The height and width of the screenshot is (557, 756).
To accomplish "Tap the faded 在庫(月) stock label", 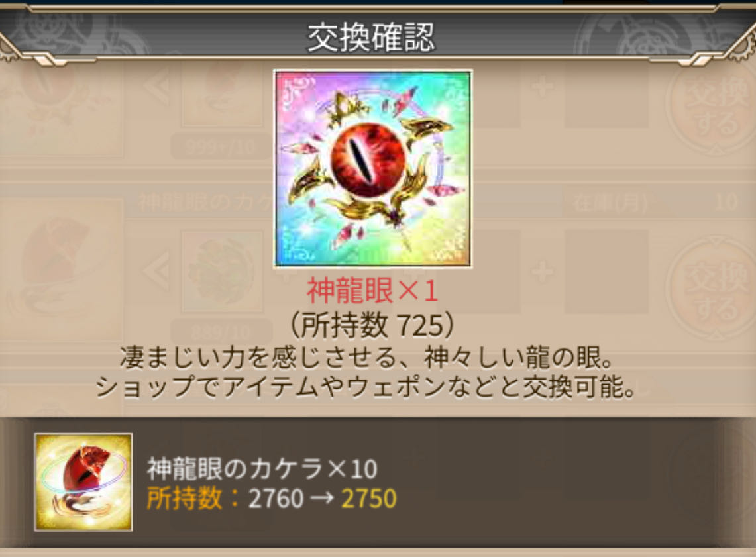I will tap(610, 203).
